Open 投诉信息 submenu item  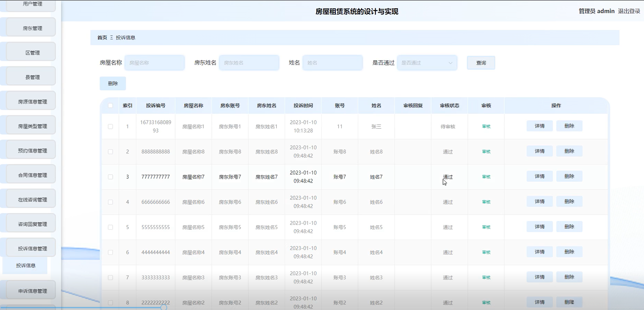(x=26, y=266)
